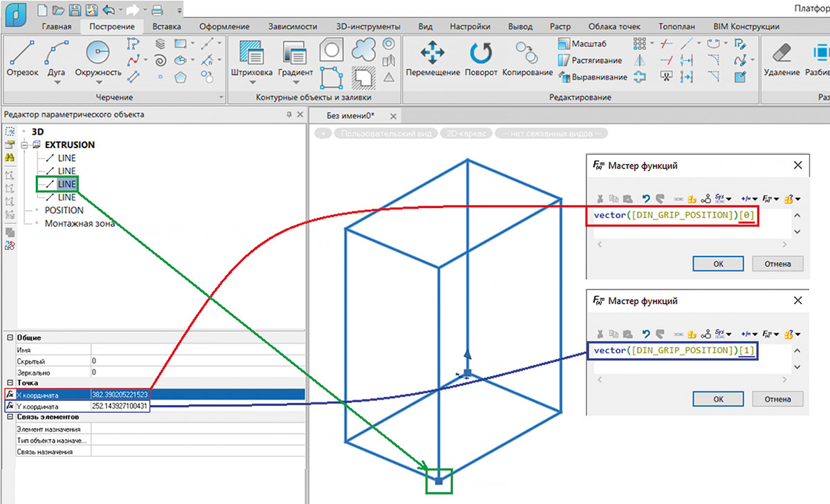Choose the spiral drawing tool
The image size is (830, 504).
click(x=160, y=59)
